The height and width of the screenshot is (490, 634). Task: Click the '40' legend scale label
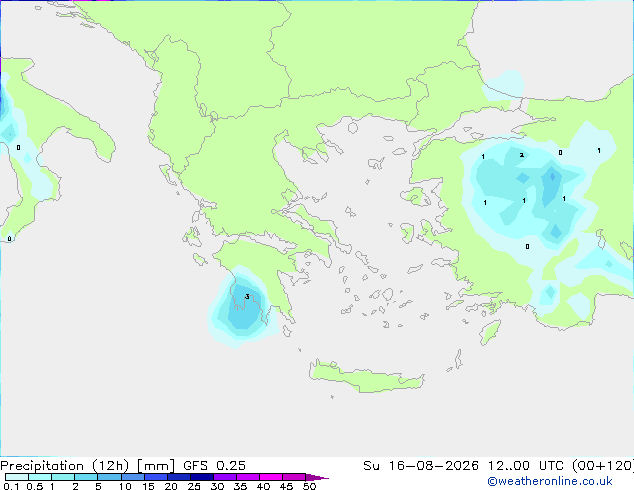coord(263,486)
